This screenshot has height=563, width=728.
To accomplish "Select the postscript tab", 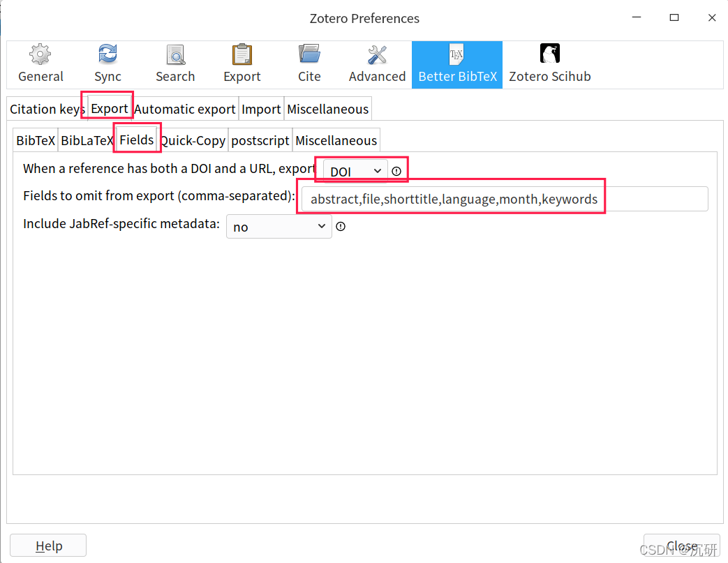I will point(260,140).
